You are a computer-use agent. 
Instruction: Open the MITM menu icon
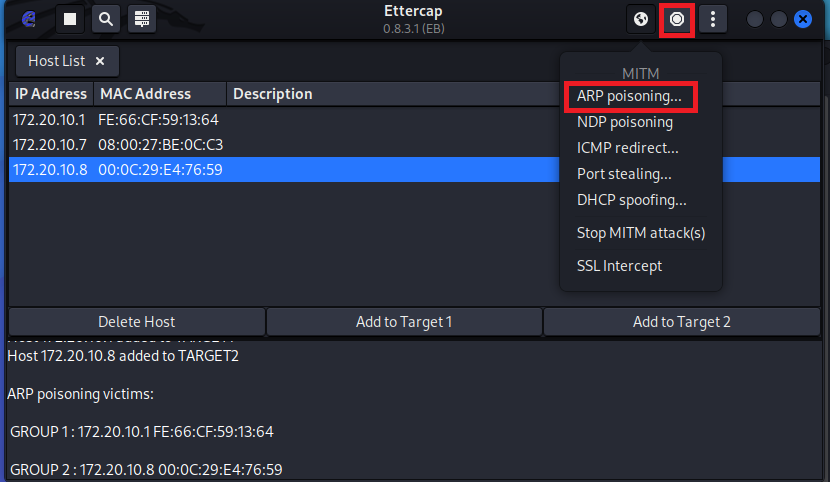click(x=677, y=19)
